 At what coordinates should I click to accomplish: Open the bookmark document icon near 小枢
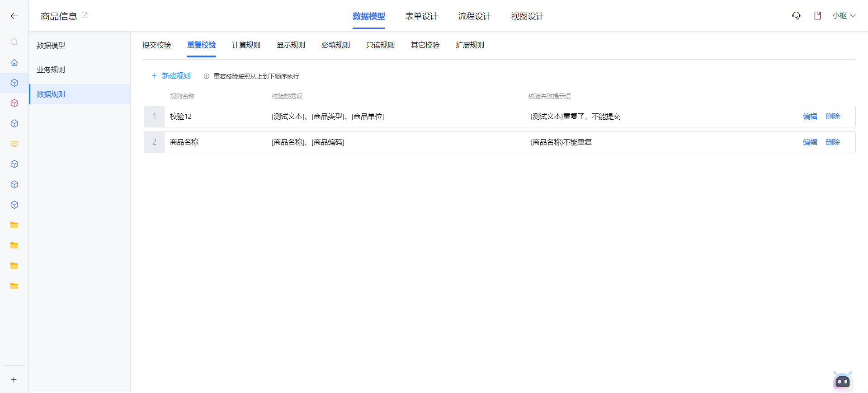[x=817, y=16]
